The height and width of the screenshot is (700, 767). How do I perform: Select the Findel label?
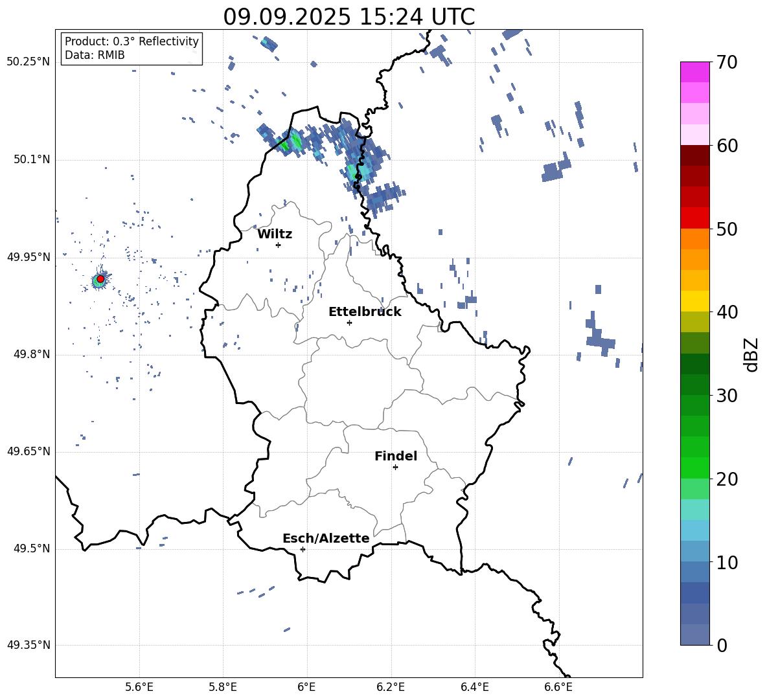coord(396,456)
